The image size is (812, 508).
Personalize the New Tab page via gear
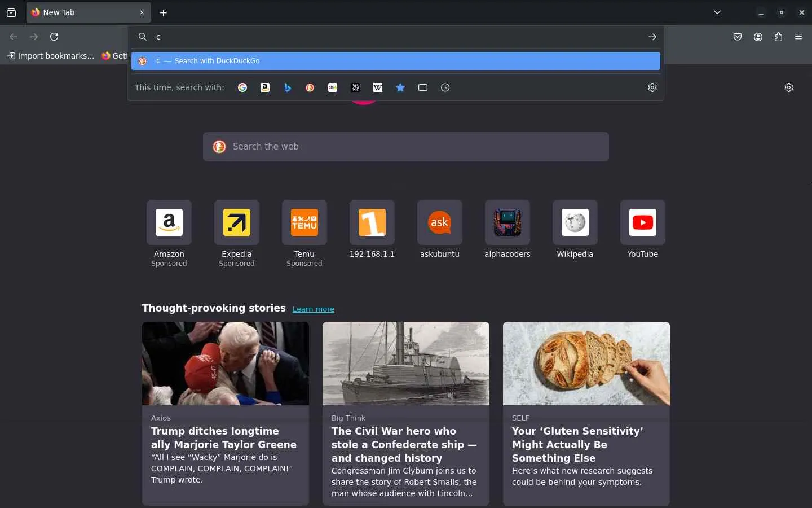(x=789, y=87)
